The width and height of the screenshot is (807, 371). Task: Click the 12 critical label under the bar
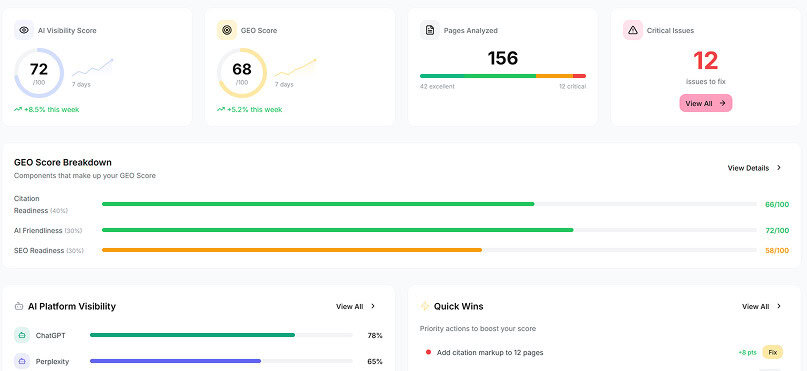click(572, 86)
